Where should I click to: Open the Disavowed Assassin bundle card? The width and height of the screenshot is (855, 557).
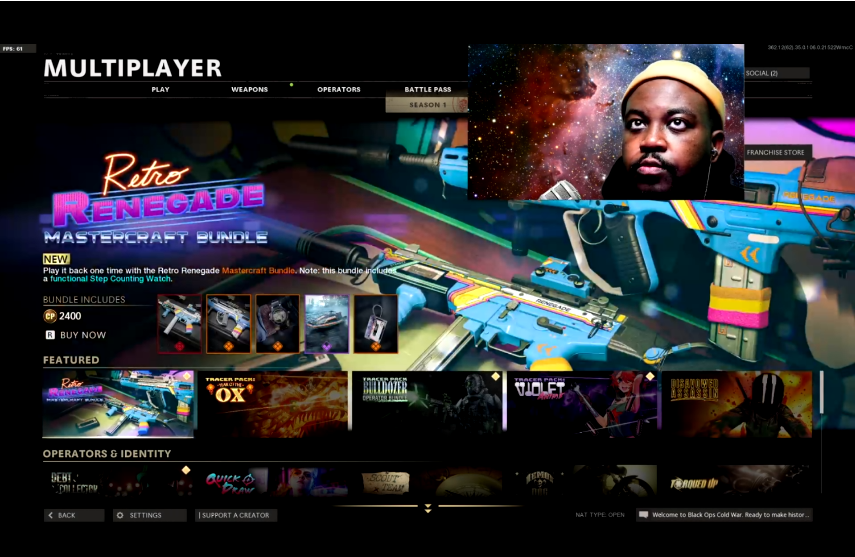pyautogui.click(x=737, y=404)
